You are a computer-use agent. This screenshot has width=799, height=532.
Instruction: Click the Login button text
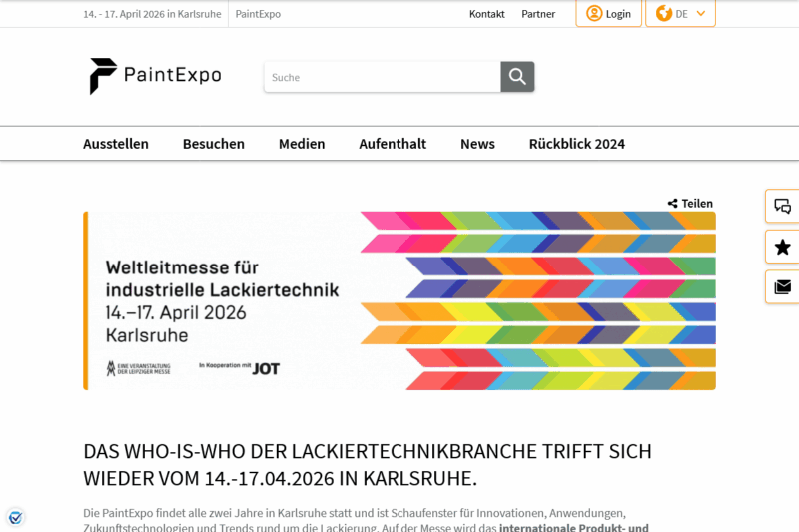[x=618, y=14]
